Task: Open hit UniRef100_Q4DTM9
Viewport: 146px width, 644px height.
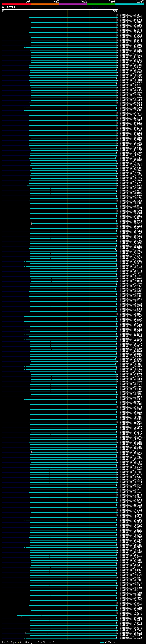Action: coord(131,22)
